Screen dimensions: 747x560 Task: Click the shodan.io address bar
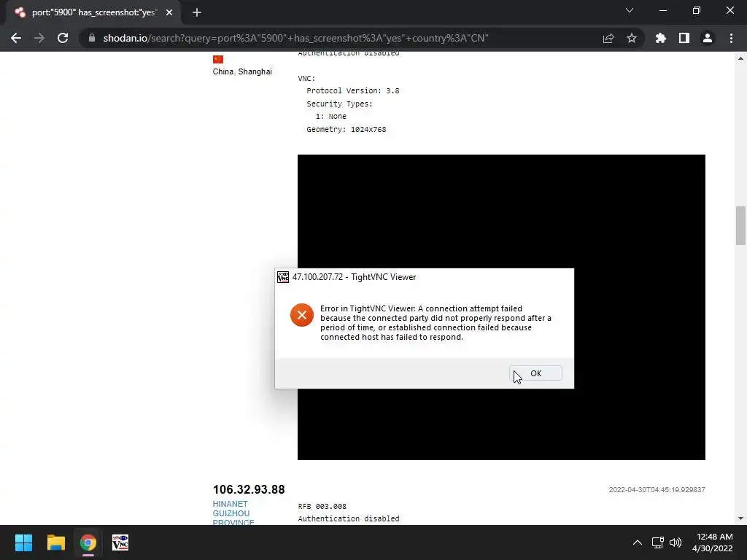coord(295,38)
